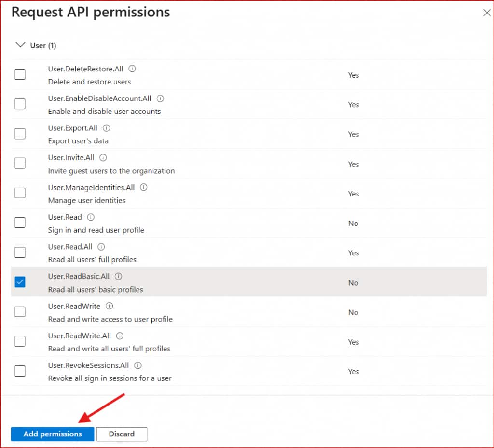Select the User.DeleteRestore.All permission row text
This screenshot has height=448, width=494.
pyautogui.click(x=85, y=69)
